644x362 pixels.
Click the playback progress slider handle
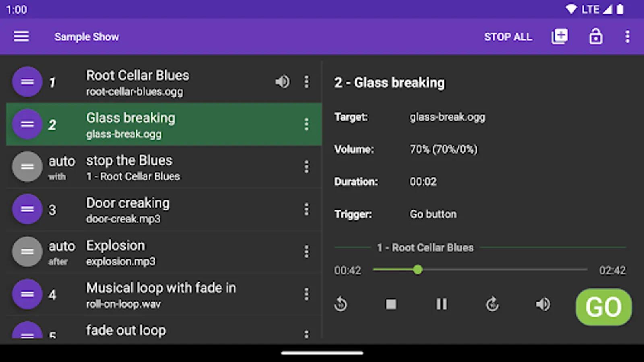click(x=418, y=270)
